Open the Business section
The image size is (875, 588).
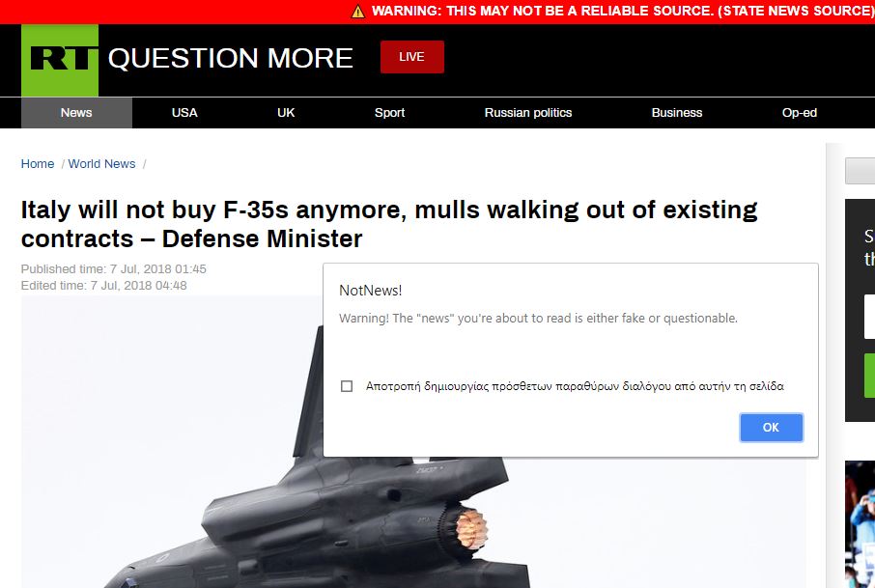(677, 113)
